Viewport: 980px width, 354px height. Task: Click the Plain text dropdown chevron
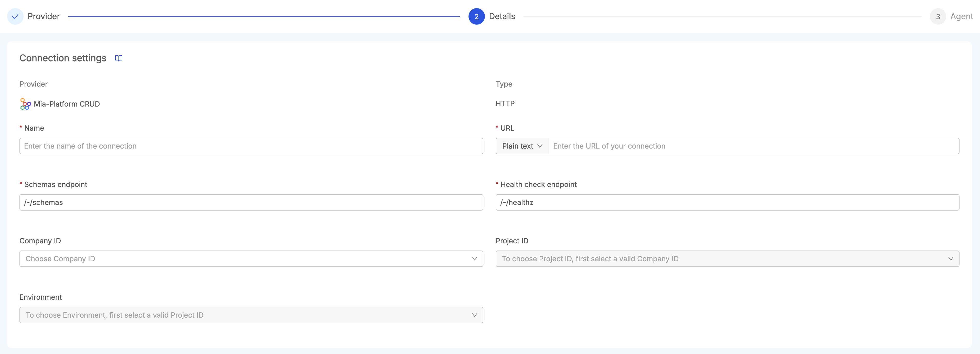[x=540, y=146]
